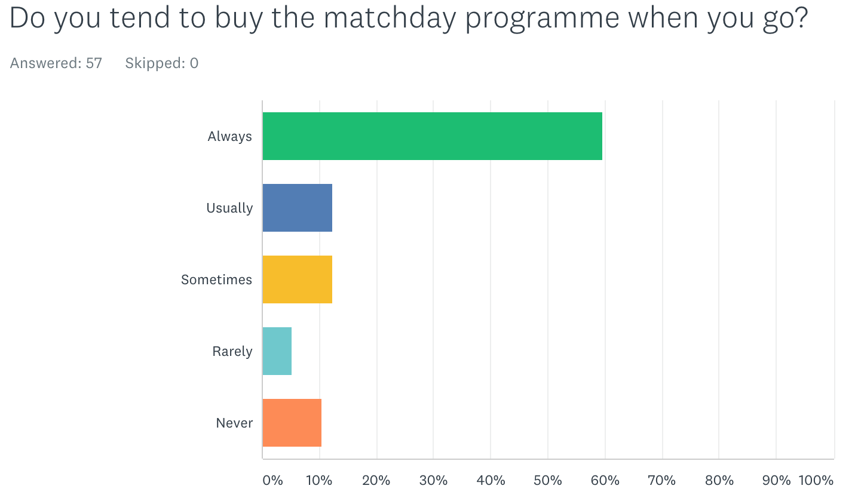The width and height of the screenshot is (858, 504).
Task: Click the Always category label
Action: coord(229,136)
